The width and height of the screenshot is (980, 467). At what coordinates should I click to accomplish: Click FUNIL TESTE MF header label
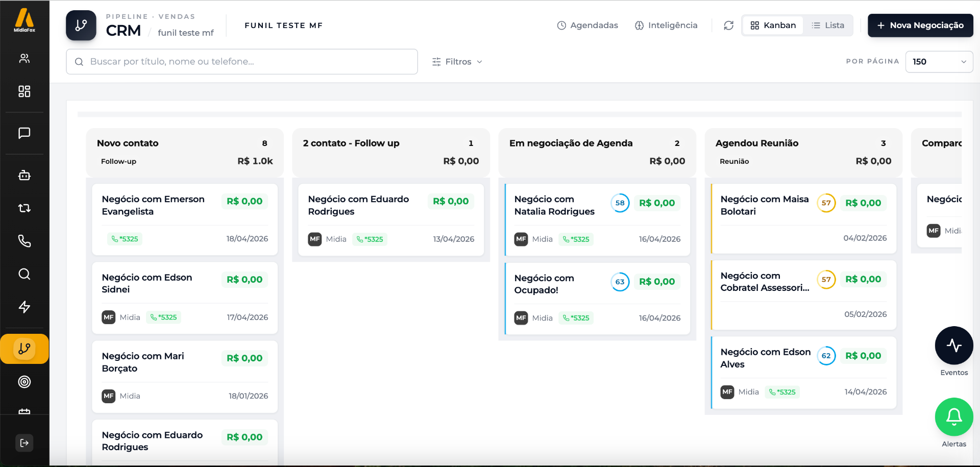(x=284, y=26)
